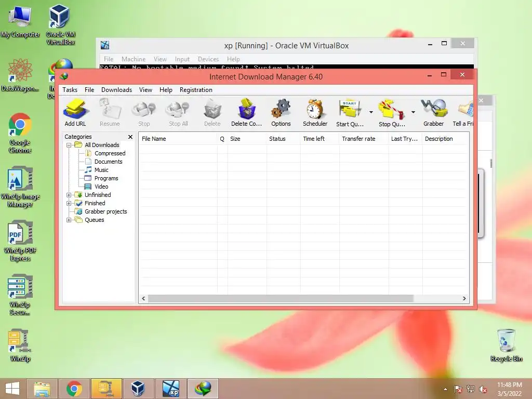Open Start Queue dropdown arrow
Image resolution: width=532 pixels, height=399 pixels.
(371, 112)
